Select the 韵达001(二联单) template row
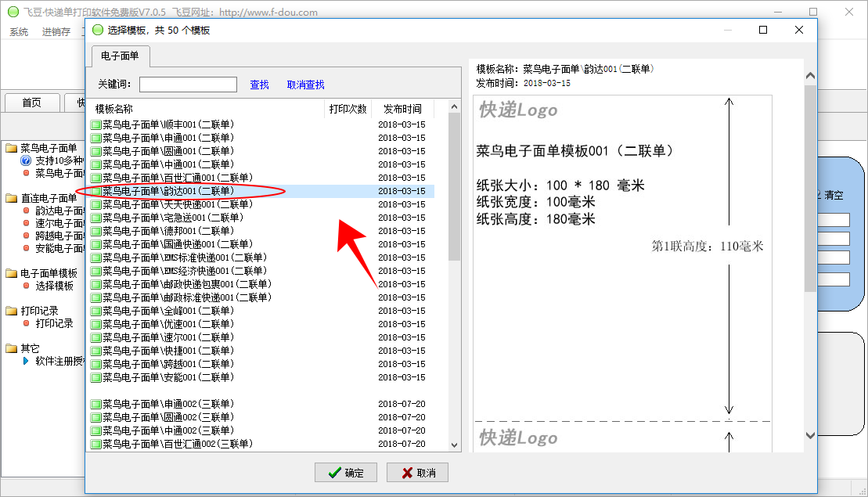The image size is (868, 497). tap(262, 192)
